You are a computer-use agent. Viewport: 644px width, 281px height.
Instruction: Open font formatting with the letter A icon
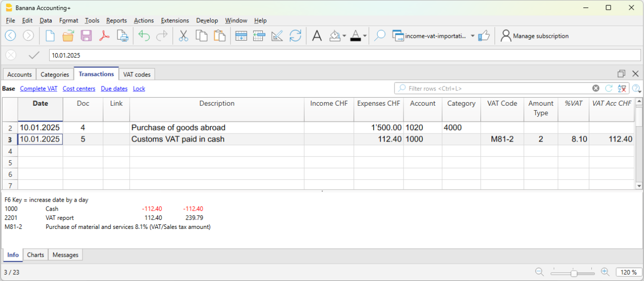click(x=317, y=36)
